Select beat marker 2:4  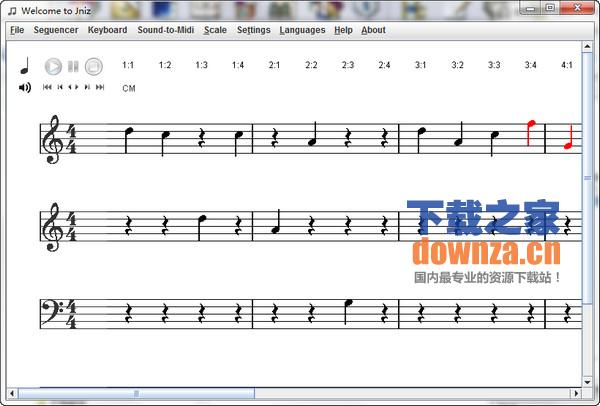[384, 65]
